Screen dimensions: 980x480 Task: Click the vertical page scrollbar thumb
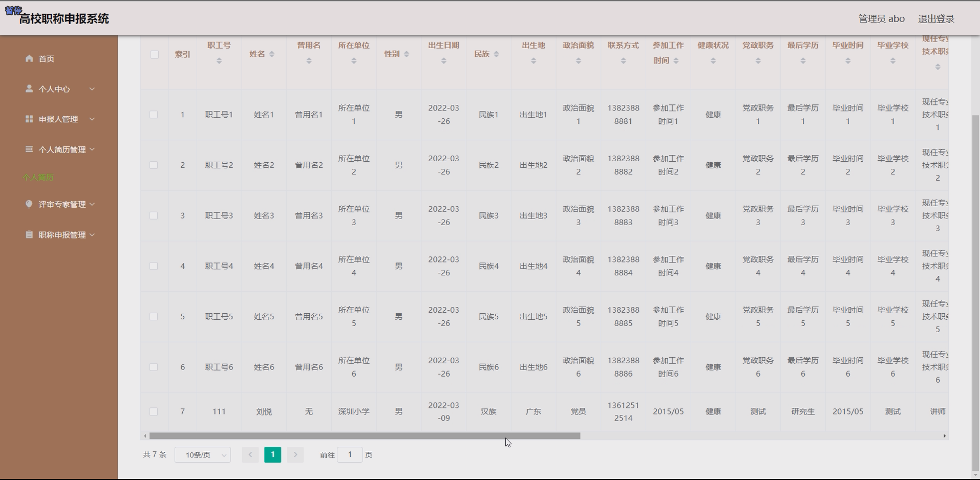[975, 293]
